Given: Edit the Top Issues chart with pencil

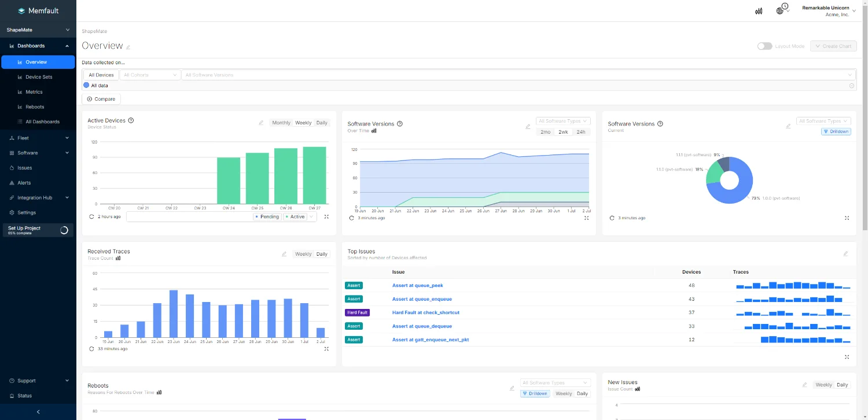Looking at the screenshot, I should 845,253.
